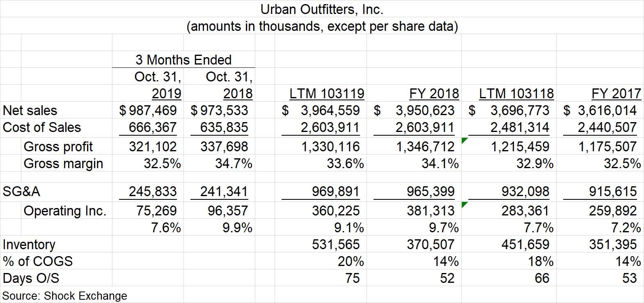This screenshot has height=303, width=644.
Task: Click cost of sales value 666,367
Action: [x=153, y=127]
